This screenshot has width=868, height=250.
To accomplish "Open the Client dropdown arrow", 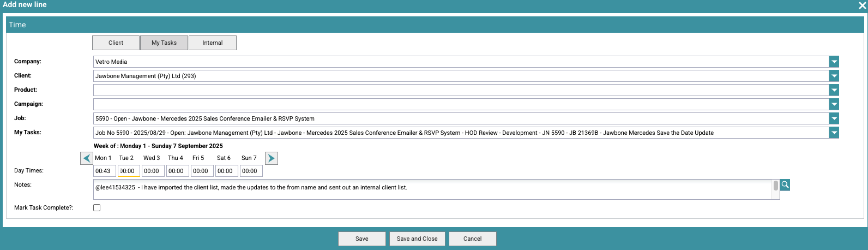I will [834, 76].
